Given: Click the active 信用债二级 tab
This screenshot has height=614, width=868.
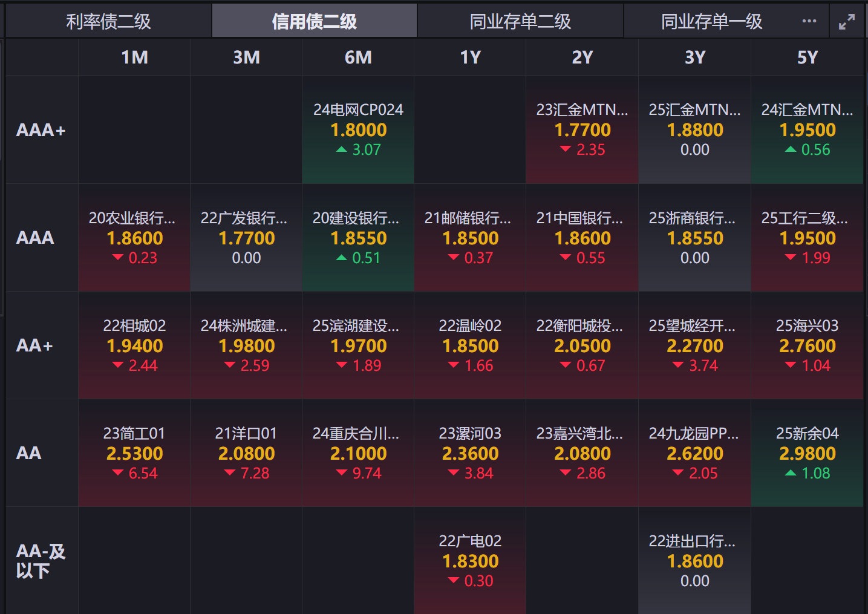Looking at the screenshot, I should pyautogui.click(x=314, y=21).
